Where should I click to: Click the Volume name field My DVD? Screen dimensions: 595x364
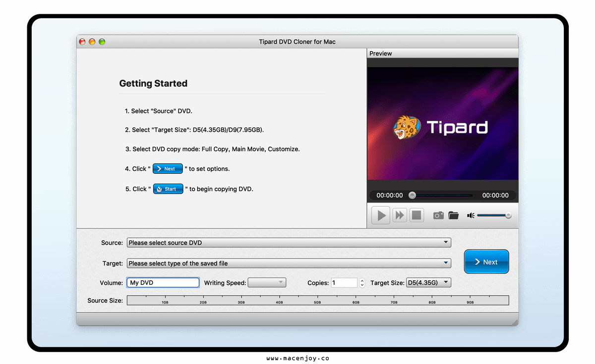tap(163, 283)
